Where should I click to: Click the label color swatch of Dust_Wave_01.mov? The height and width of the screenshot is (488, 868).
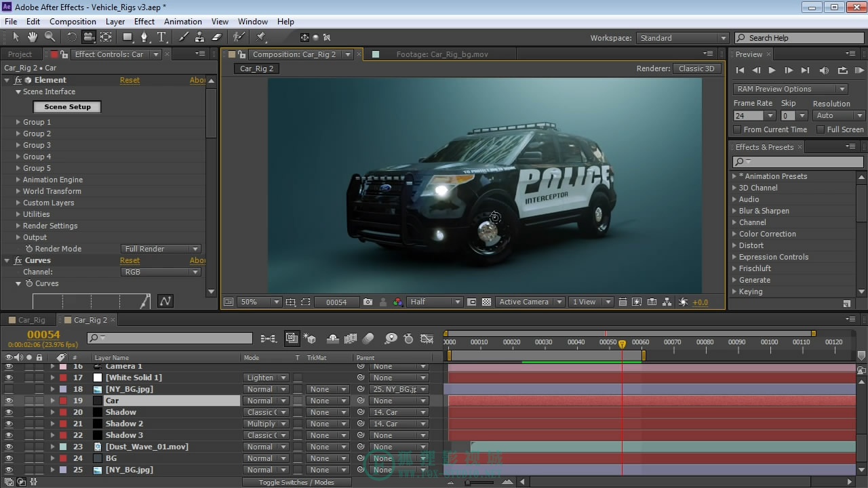[63, 447]
